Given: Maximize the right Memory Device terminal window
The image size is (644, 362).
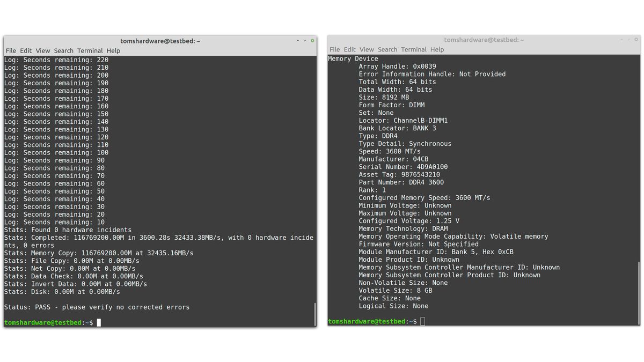Looking at the screenshot, I should coord(629,40).
